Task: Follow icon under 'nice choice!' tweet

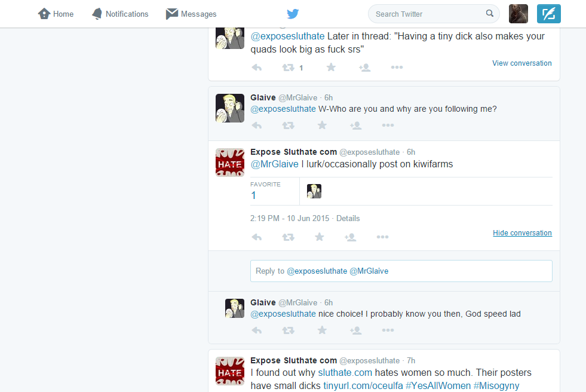Action: [355, 330]
